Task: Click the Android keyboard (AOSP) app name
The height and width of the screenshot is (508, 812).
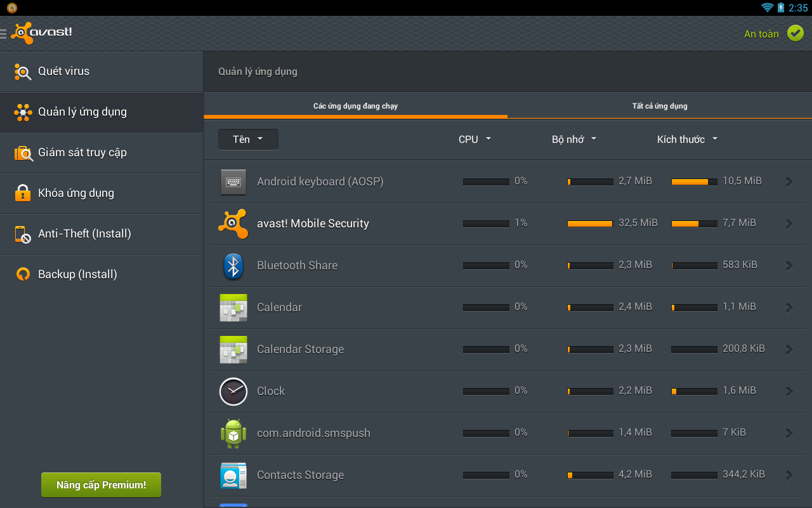Action: (320, 182)
